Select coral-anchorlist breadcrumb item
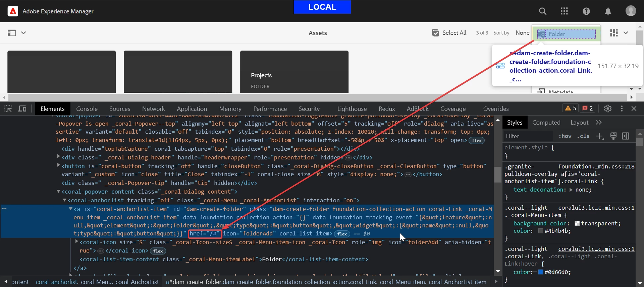 click(97, 282)
